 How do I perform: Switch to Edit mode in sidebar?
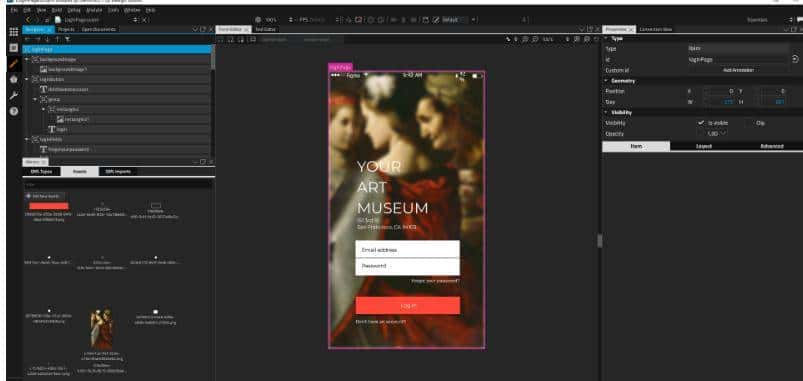tap(13, 48)
